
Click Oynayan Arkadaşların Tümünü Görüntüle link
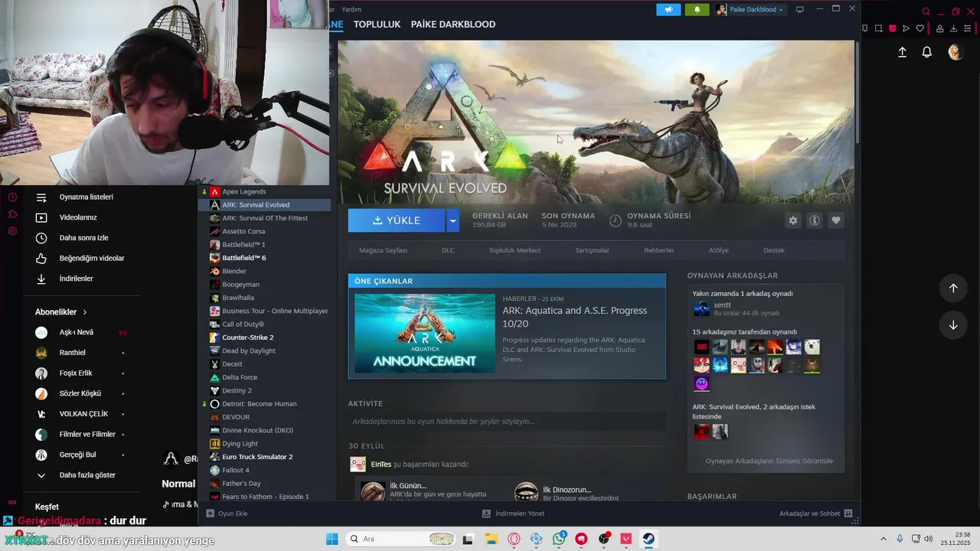pyautogui.click(x=769, y=461)
